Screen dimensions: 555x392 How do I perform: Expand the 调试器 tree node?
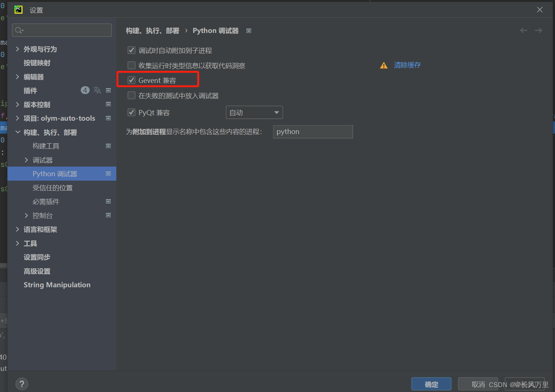pyautogui.click(x=26, y=160)
